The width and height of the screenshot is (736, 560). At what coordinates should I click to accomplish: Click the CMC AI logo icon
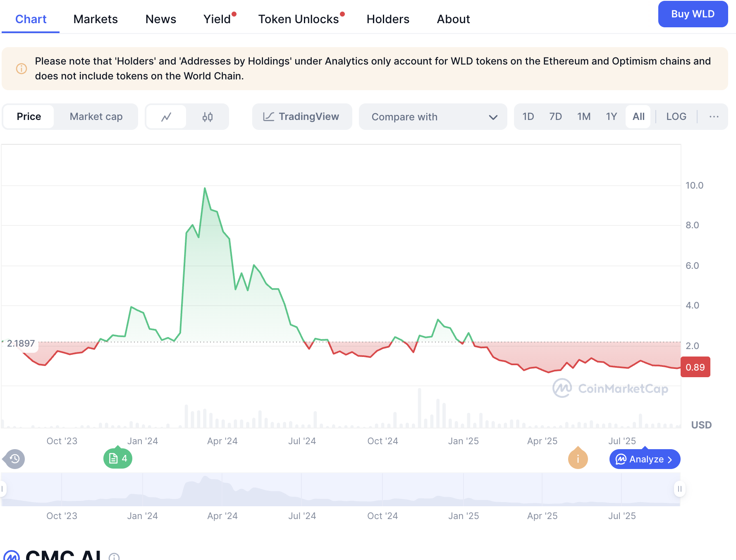(12, 555)
